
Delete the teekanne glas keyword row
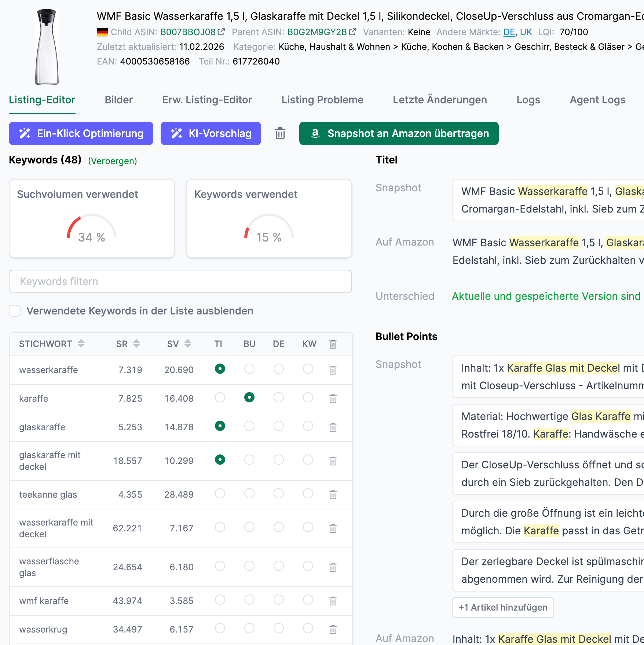(333, 495)
